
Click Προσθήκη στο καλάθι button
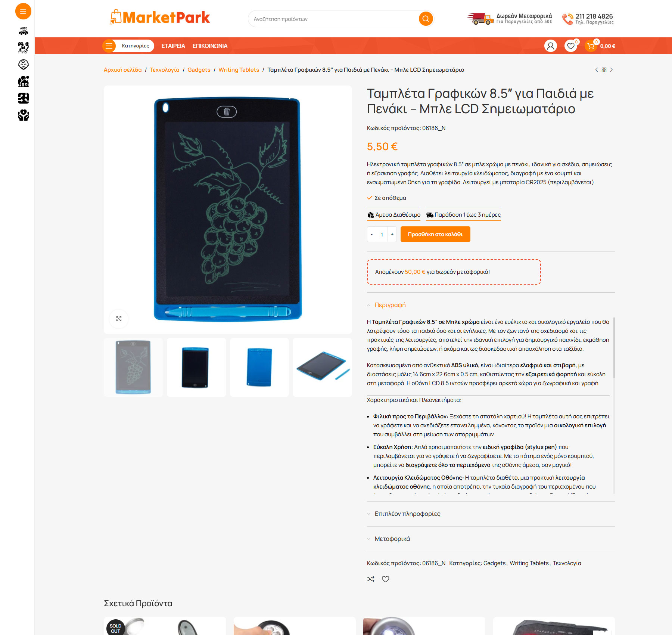pyautogui.click(x=435, y=234)
